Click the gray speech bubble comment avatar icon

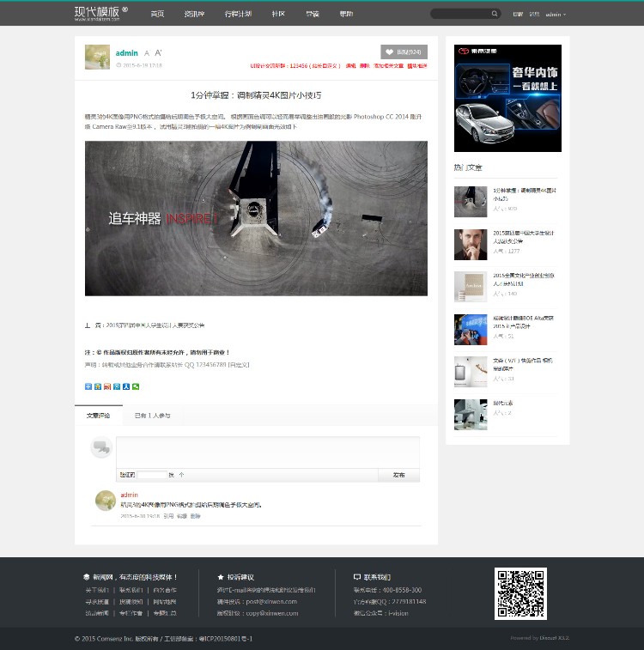101,447
